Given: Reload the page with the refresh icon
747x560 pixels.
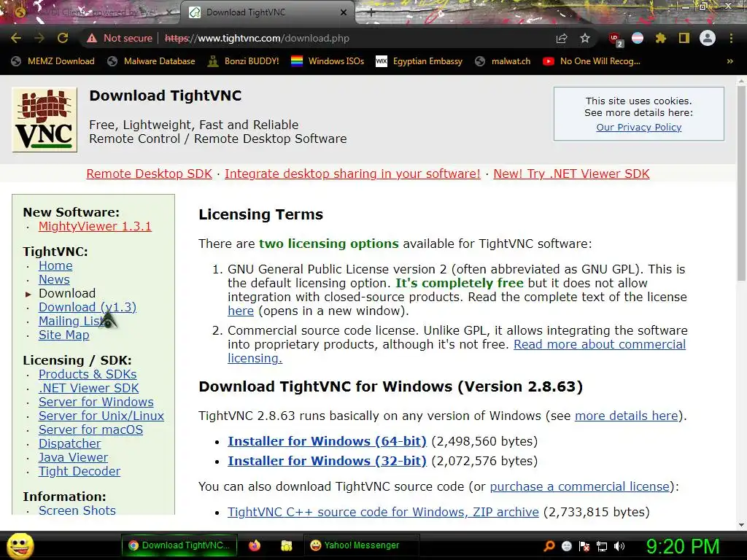Looking at the screenshot, I should [63, 38].
